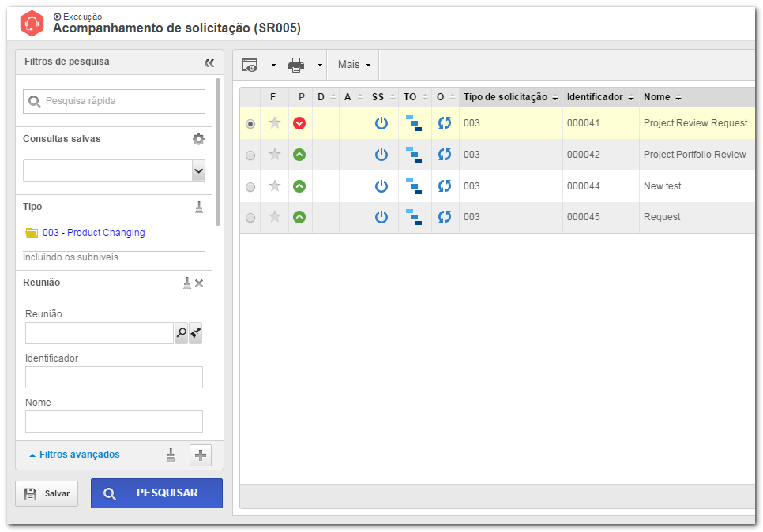Click the red priority icon of request 000041
Viewport: 763px width, 532px height.
pyautogui.click(x=299, y=123)
